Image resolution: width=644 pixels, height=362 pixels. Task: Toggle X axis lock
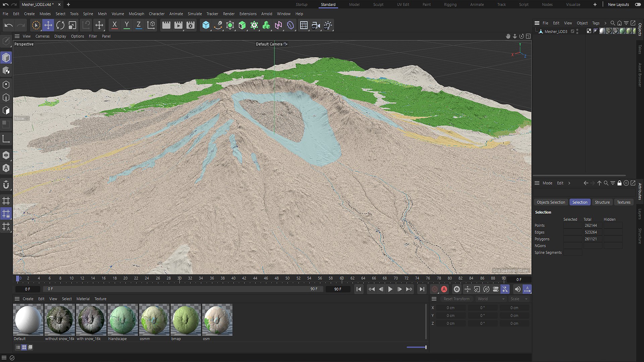point(114,25)
